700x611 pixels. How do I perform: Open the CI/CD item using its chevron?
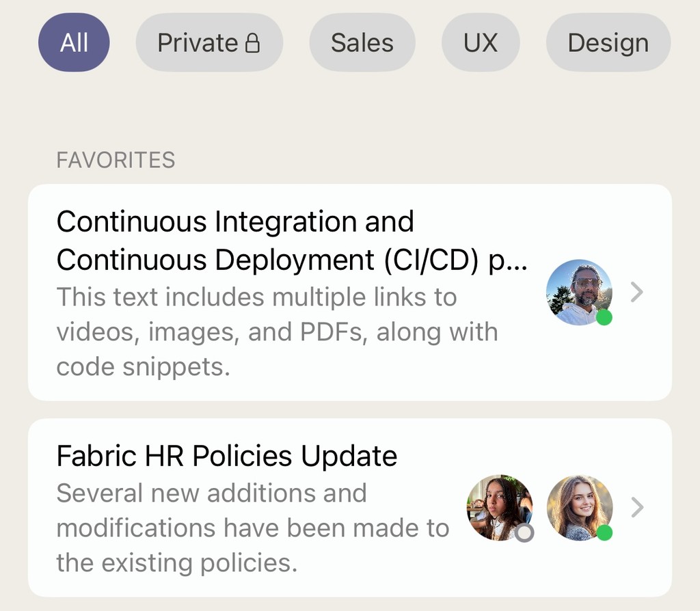(637, 293)
